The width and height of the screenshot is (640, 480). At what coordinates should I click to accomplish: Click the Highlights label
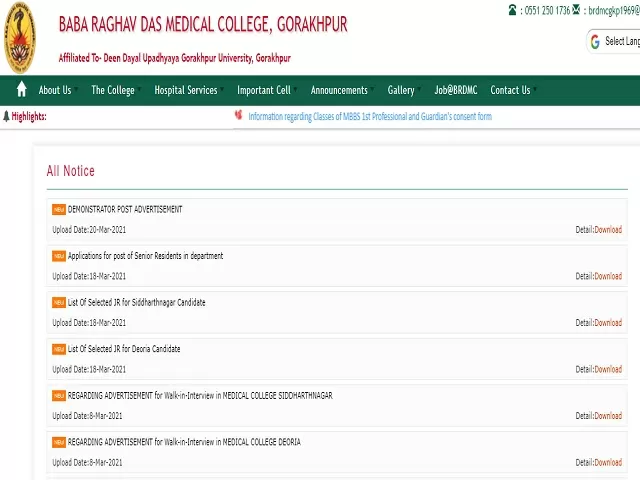coord(29,117)
